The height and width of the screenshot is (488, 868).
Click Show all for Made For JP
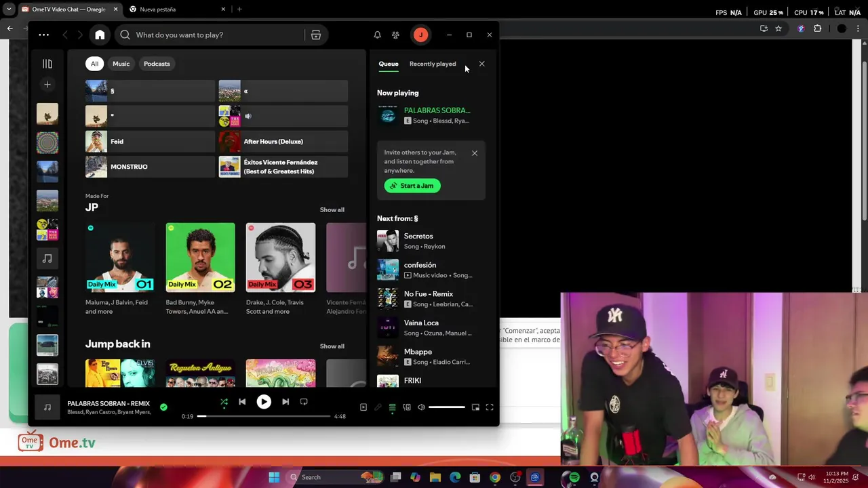[x=332, y=210]
